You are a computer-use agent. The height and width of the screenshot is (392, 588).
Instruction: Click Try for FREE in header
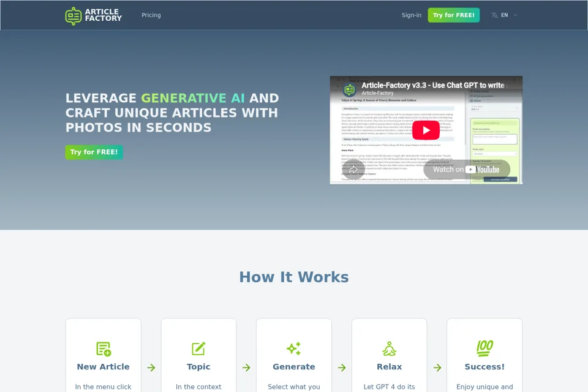point(453,15)
